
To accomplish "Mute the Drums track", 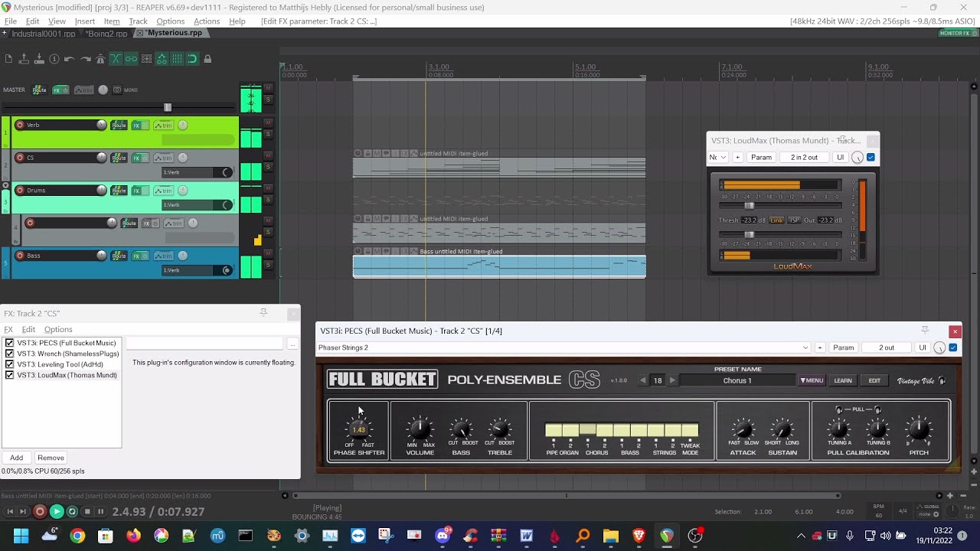I will (268, 187).
